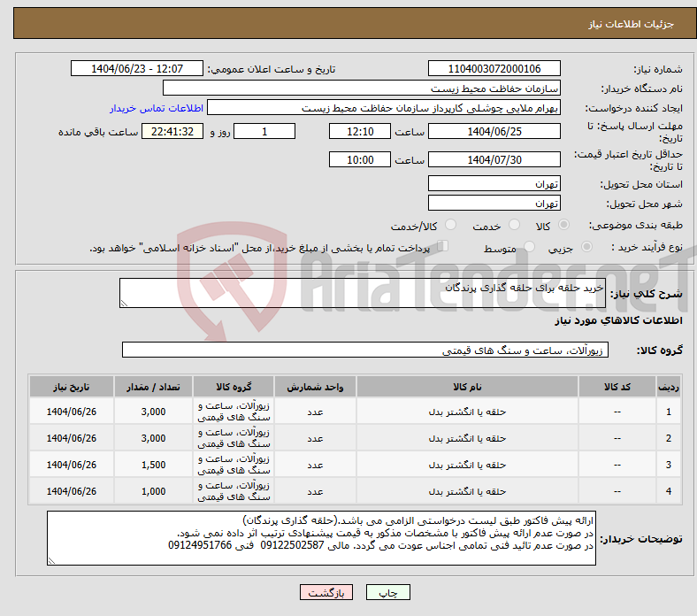Click quantity 3,000 in row 2
The image size is (697, 616).
pos(153,438)
